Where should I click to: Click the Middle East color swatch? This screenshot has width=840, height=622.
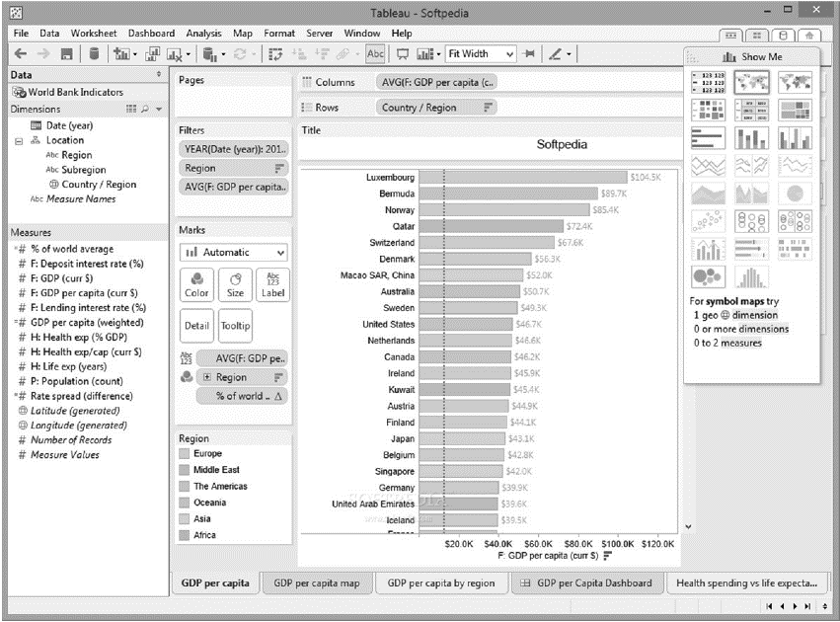coord(185,470)
